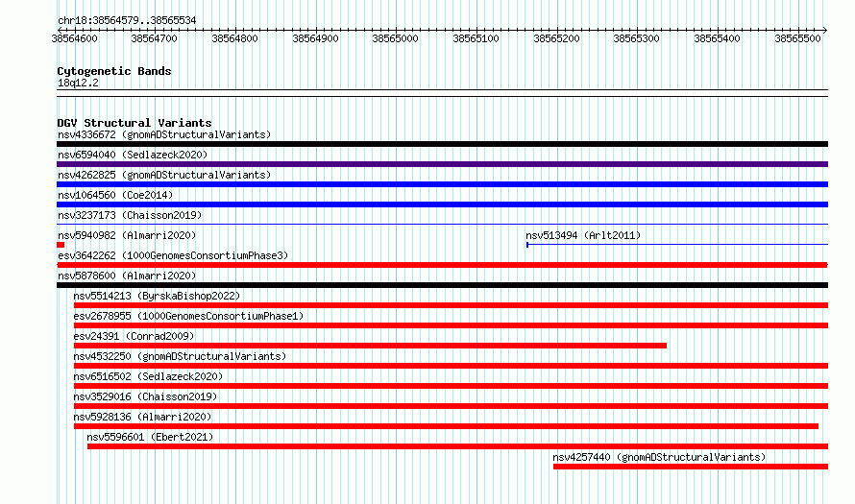Click the nsv513494 (Arlt2011) label
This screenshot has height=504, width=855.
(x=583, y=235)
